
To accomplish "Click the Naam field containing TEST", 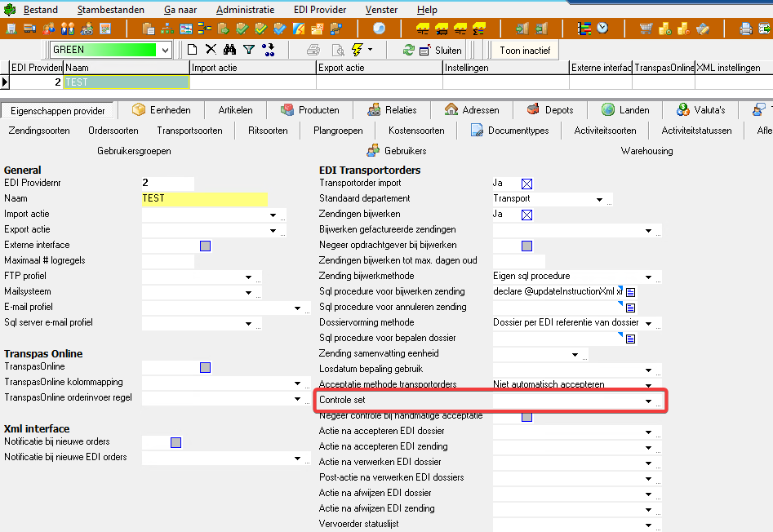I will [x=204, y=198].
